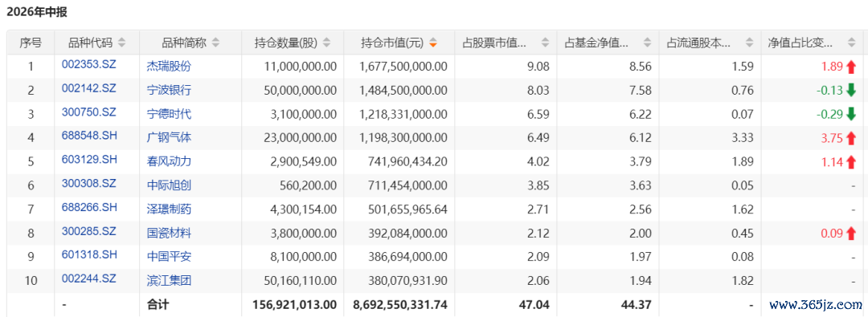The image size is (868, 317).
Task: Open 宁波银行 stock name link
Action: click(x=169, y=91)
